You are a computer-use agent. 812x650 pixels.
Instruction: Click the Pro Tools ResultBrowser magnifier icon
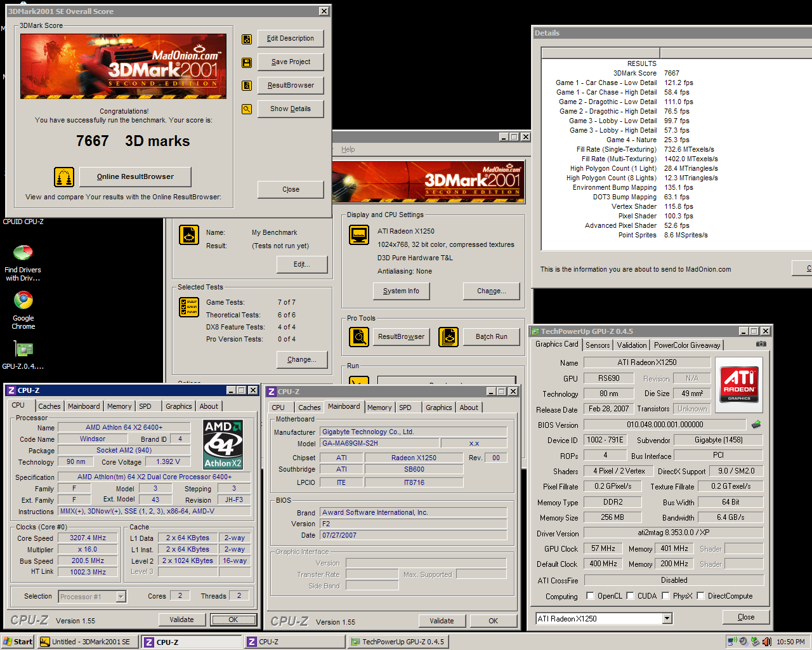(359, 336)
